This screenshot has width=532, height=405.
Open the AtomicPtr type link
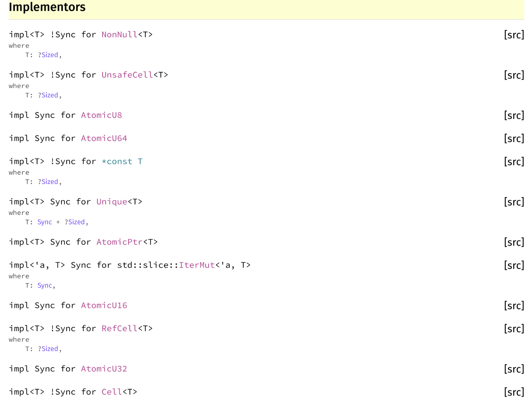tap(119, 242)
